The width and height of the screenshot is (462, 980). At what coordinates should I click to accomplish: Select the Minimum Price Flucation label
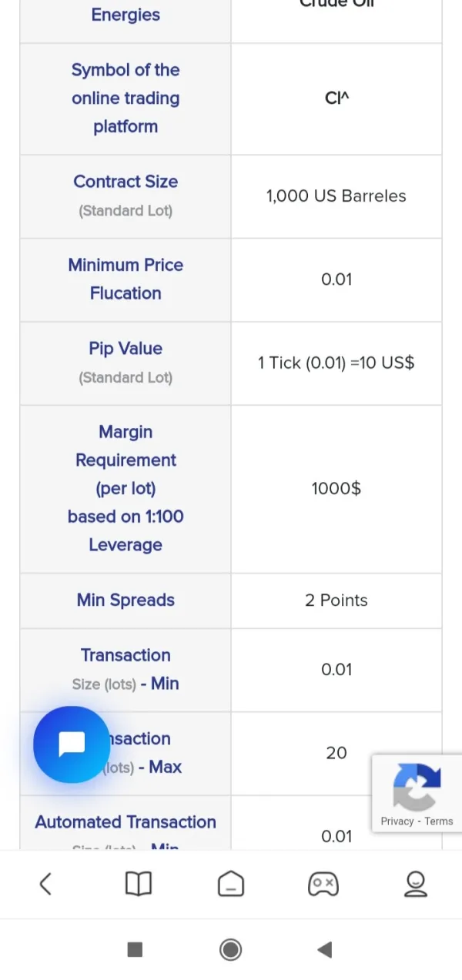click(126, 279)
